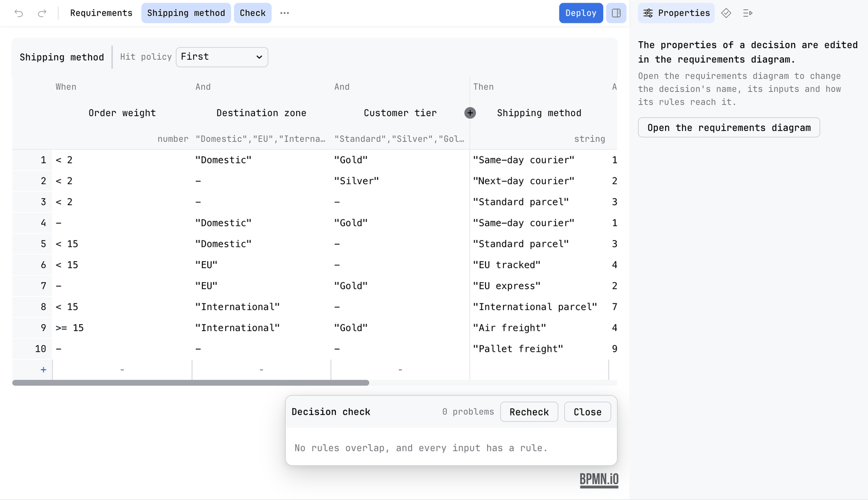This screenshot has width=868, height=500.
Task: Open the list-arrow icon tab at far right
Action: (748, 13)
